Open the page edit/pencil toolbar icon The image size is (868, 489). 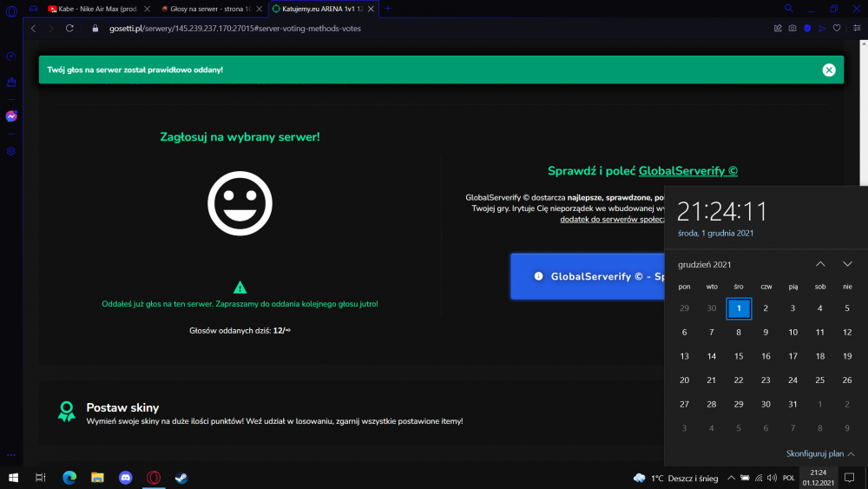pos(778,29)
